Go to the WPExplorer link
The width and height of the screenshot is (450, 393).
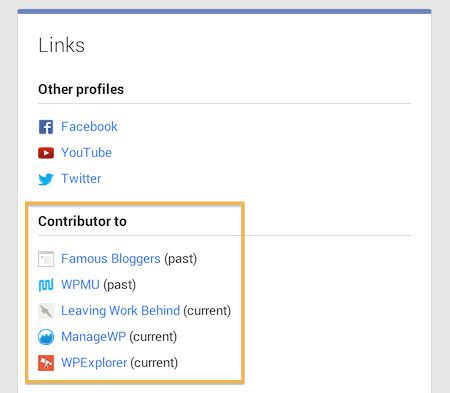point(94,363)
